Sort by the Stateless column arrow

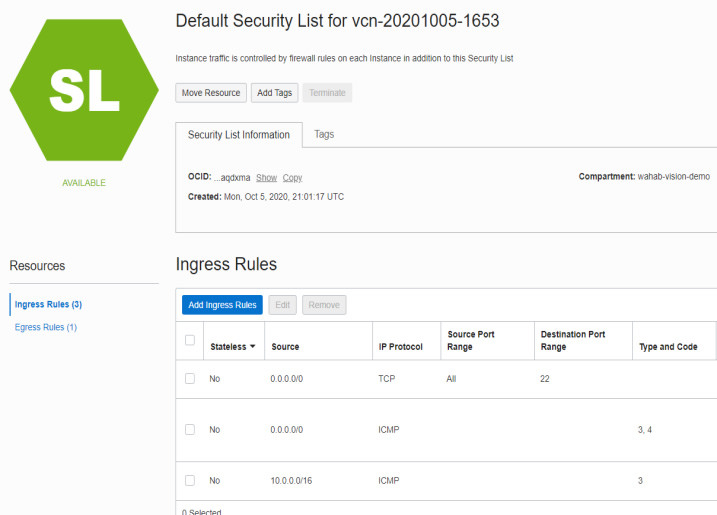coord(252,347)
